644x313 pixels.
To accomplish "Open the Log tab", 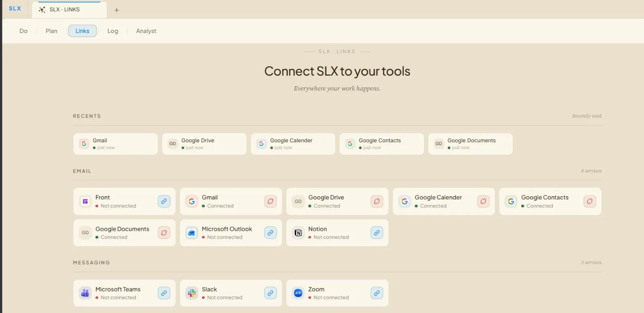I will pyautogui.click(x=113, y=31).
